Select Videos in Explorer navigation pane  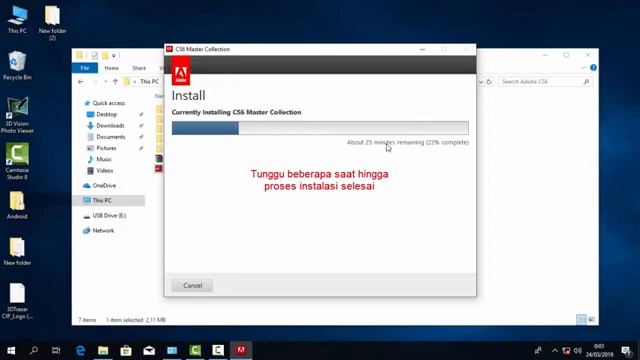[x=104, y=171]
